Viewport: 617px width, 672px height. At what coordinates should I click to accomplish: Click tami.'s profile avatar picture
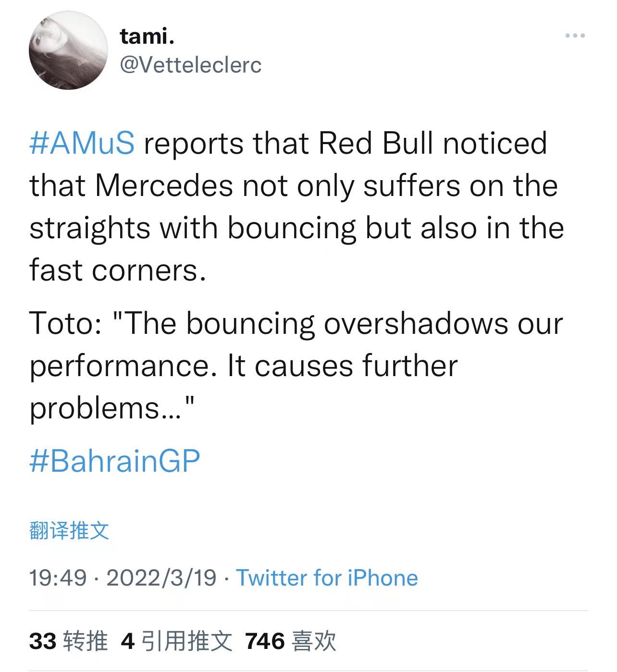(x=68, y=50)
